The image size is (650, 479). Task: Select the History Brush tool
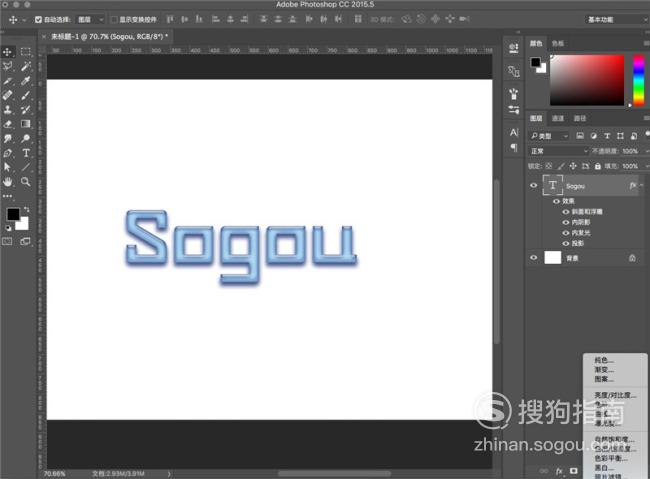(x=26, y=110)
